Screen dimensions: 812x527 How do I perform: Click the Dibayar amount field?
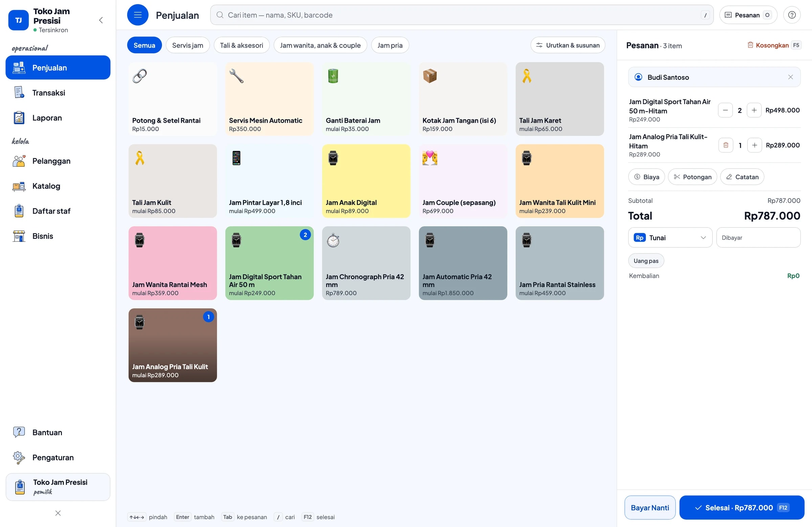758,238
